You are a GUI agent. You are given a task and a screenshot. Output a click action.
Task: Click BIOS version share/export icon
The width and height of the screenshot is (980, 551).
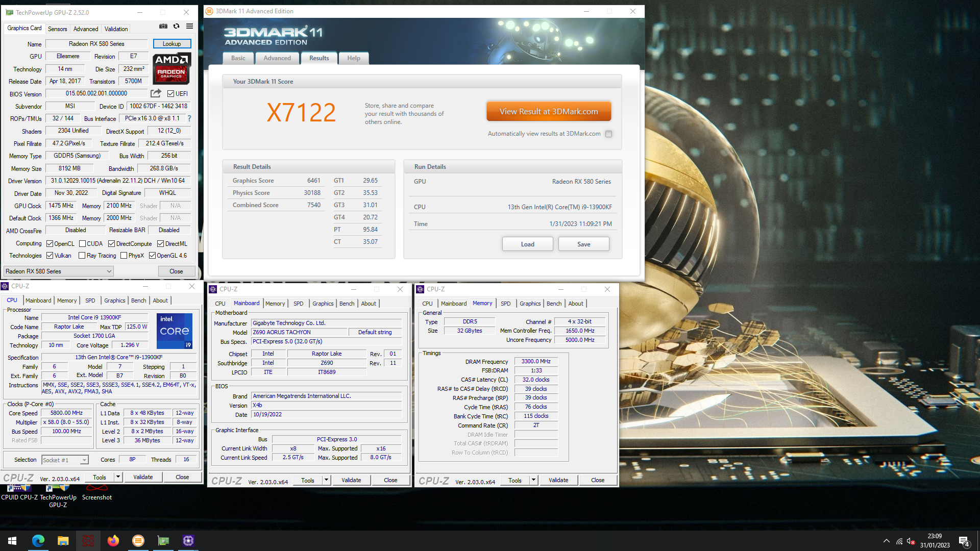pos(156,93)
